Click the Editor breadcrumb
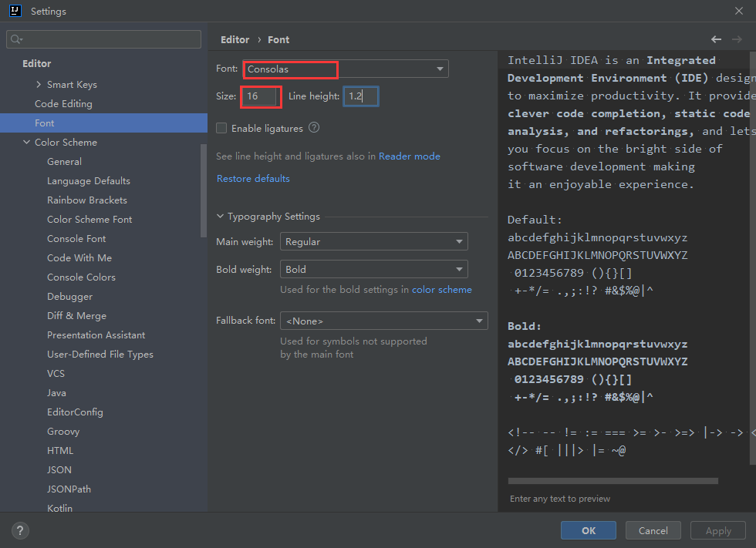This screenshot has width=756, height=548. pos(235,39)
